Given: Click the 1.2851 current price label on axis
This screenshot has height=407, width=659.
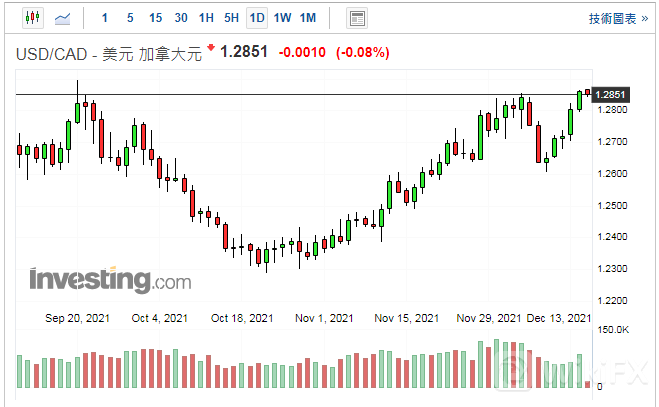Looking at the screenshot, I should click(610, 95).
